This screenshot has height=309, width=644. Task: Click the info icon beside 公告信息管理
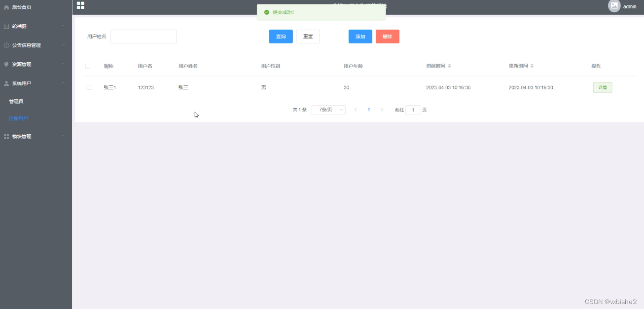(x=6, y=45)
